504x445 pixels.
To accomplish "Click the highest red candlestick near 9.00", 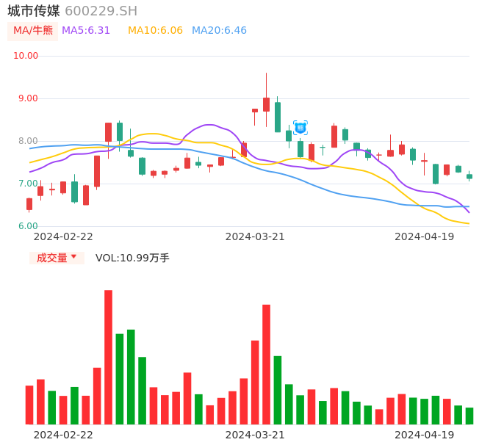I will 266,104.
